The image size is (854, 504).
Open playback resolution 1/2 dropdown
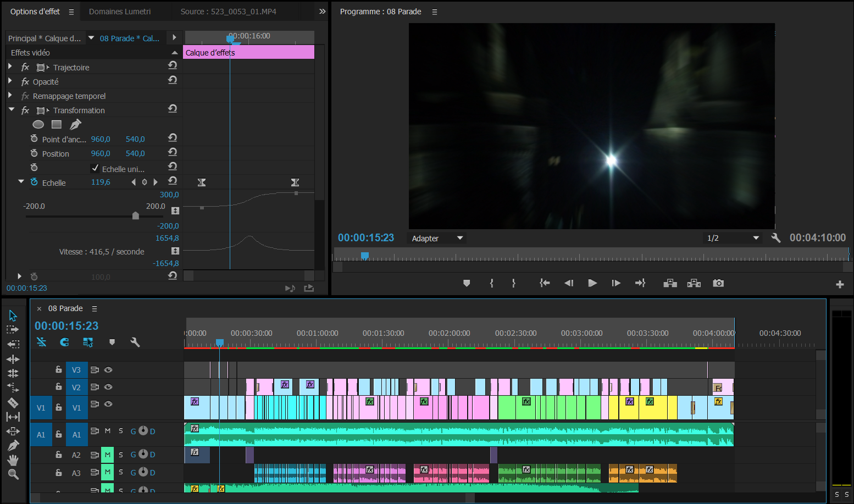click(733, 238)
